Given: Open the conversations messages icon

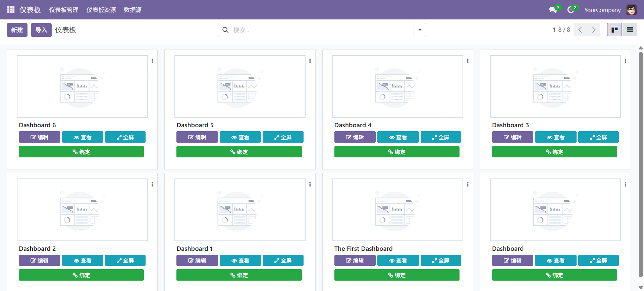Looking at the screenshot, I should 553,10.
